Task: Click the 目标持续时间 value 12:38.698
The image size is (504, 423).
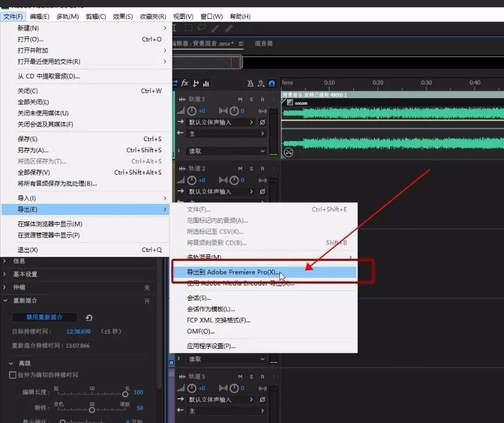Action: (78, 332)
